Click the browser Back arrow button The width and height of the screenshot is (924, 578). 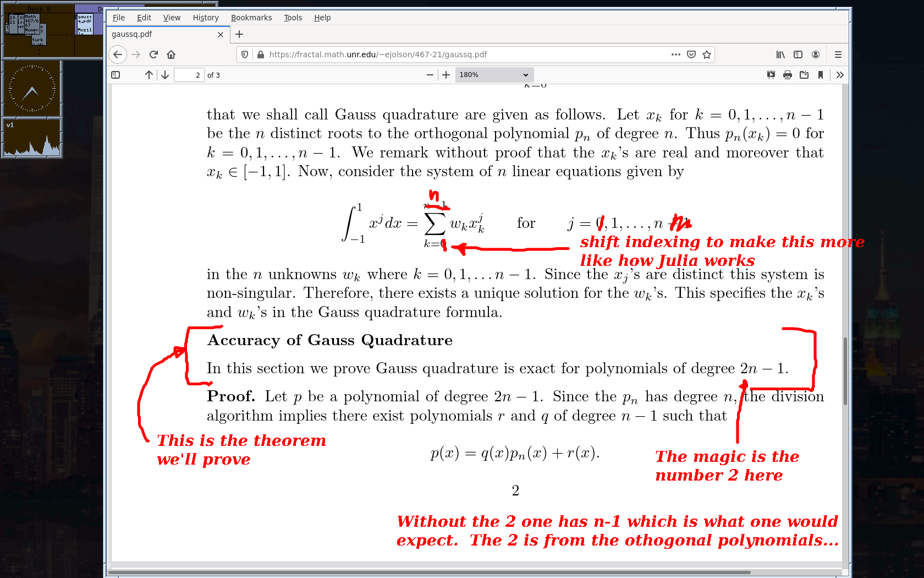pyautogui.click(x=118, y=54)
